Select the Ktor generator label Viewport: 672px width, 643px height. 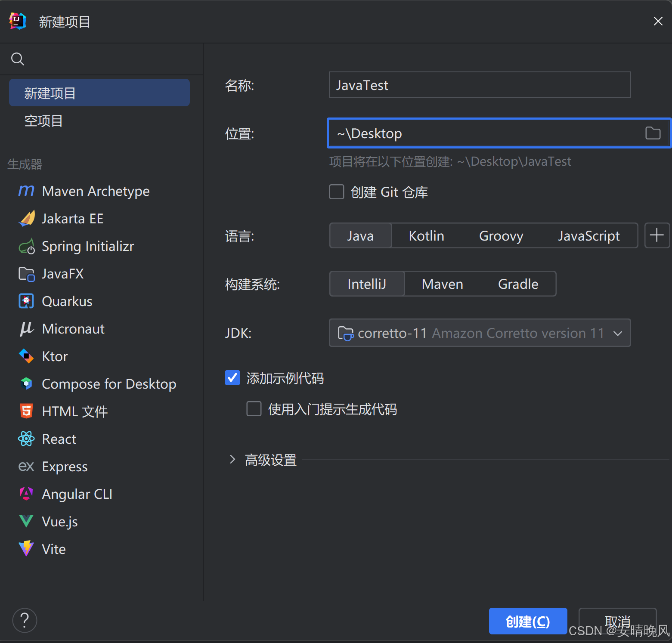point(55,356)
